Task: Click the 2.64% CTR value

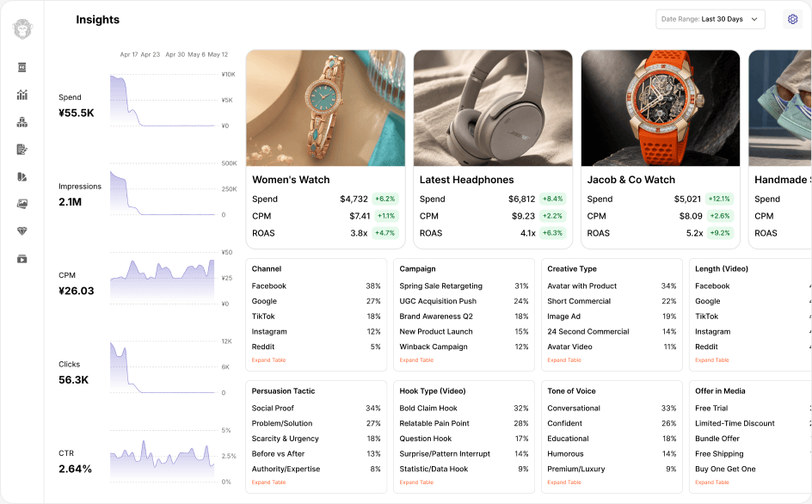Action: pyautogui.click(x=75, y=470)
